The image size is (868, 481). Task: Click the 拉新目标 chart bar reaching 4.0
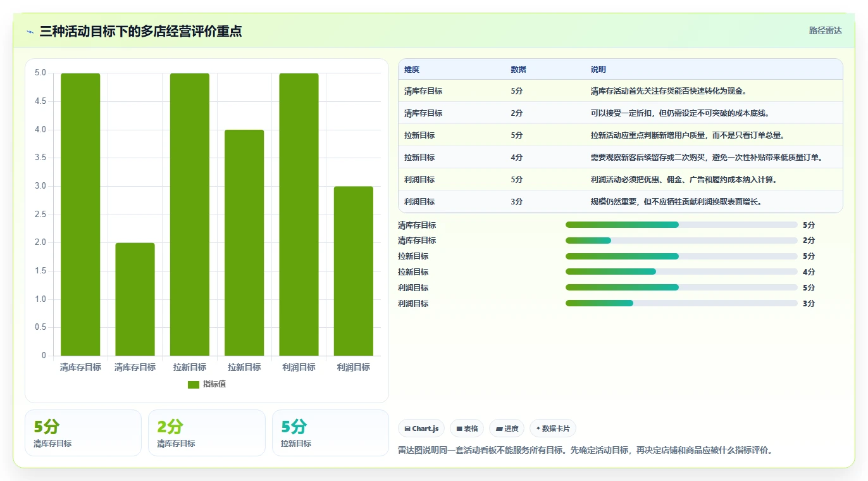coord(244,243)
